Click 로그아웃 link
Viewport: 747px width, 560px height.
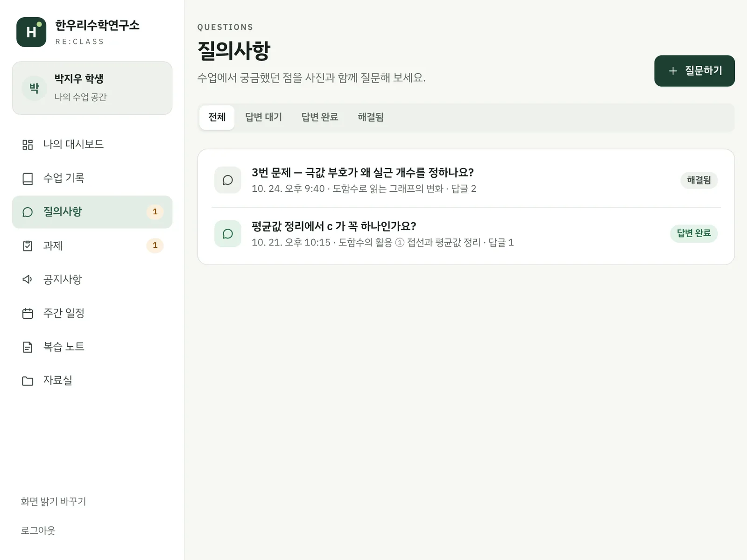point(38,531)
